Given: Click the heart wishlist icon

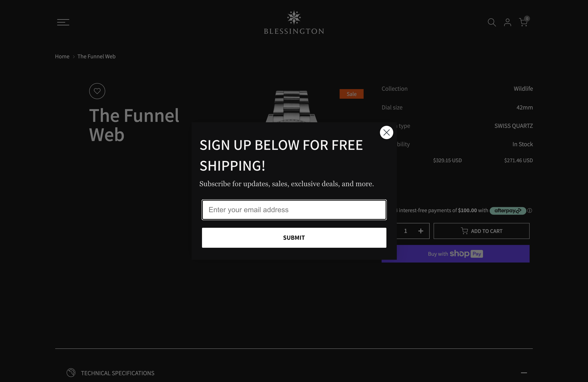Looking at the screenshot, I should (x=97, y=91).
